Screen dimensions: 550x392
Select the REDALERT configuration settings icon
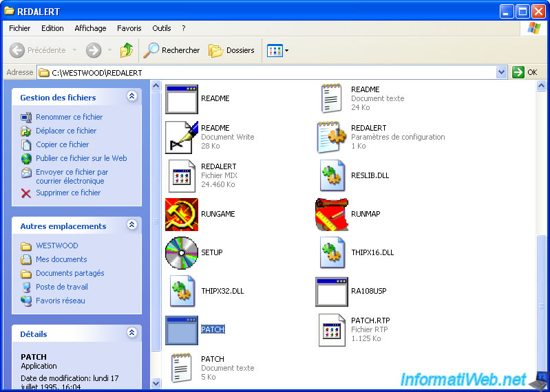click(x=332, y=138)
